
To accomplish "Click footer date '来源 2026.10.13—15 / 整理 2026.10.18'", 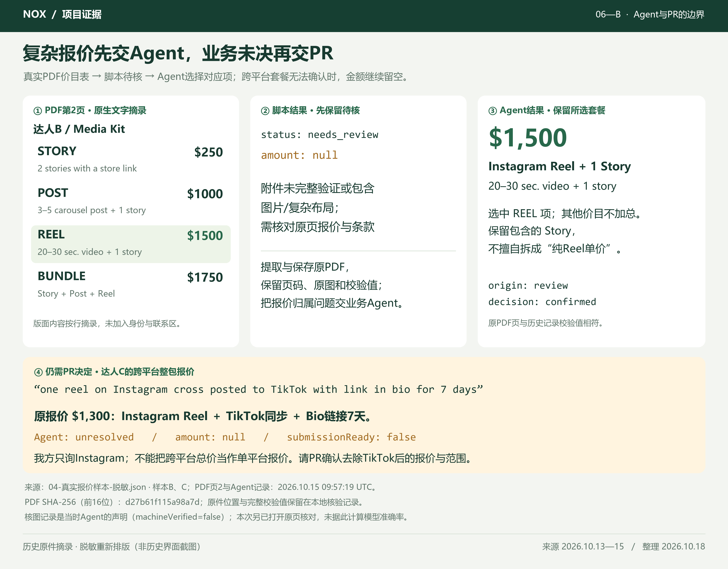I will tap(623, 547).
